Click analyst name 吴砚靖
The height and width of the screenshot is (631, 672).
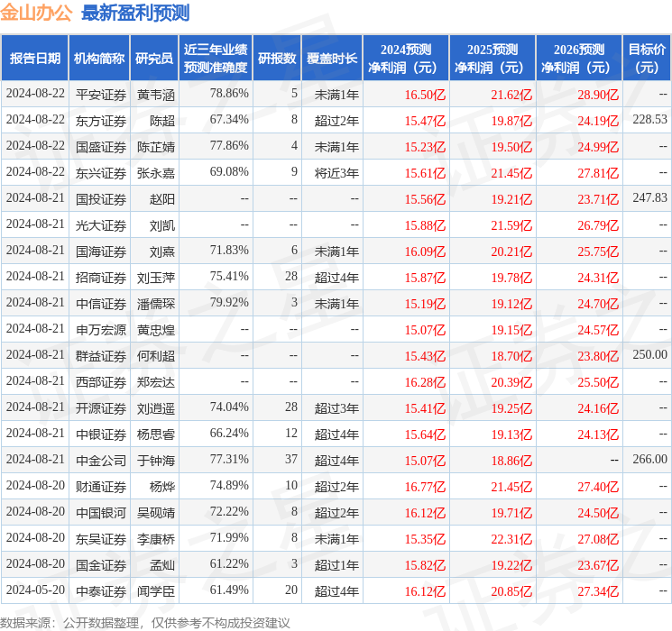156,513
